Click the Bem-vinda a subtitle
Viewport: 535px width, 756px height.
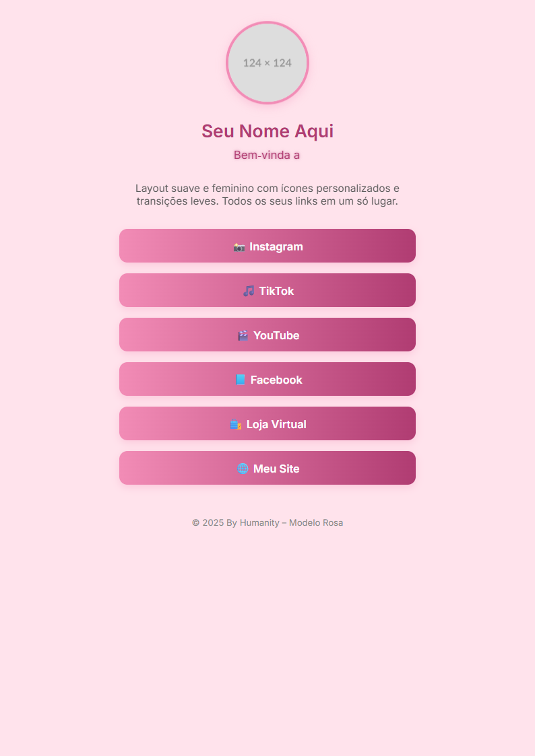(266, 155)
